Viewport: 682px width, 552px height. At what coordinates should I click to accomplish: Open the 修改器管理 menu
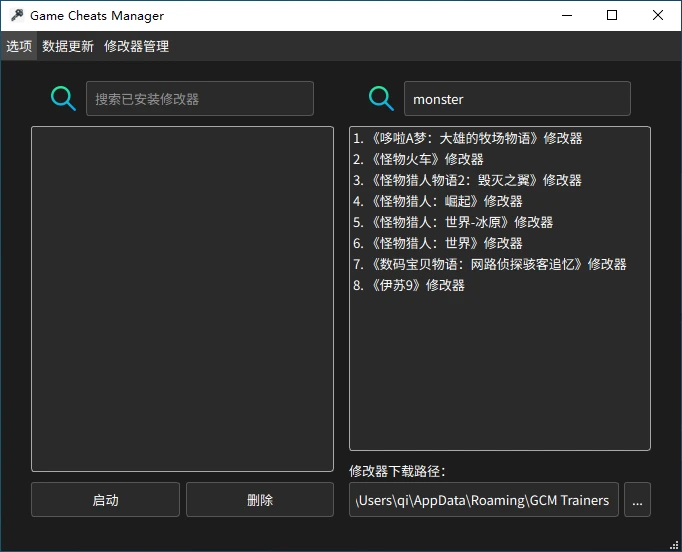coord(136,46)
